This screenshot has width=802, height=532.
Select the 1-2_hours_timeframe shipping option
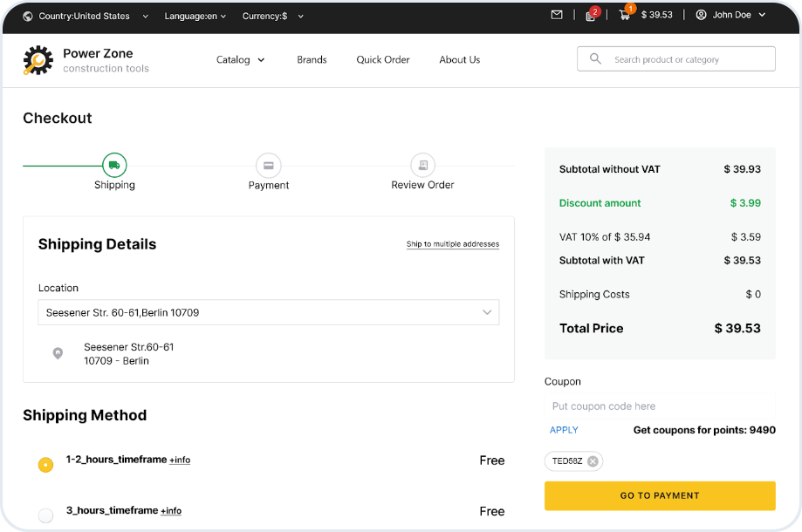(x=46, y=465)
